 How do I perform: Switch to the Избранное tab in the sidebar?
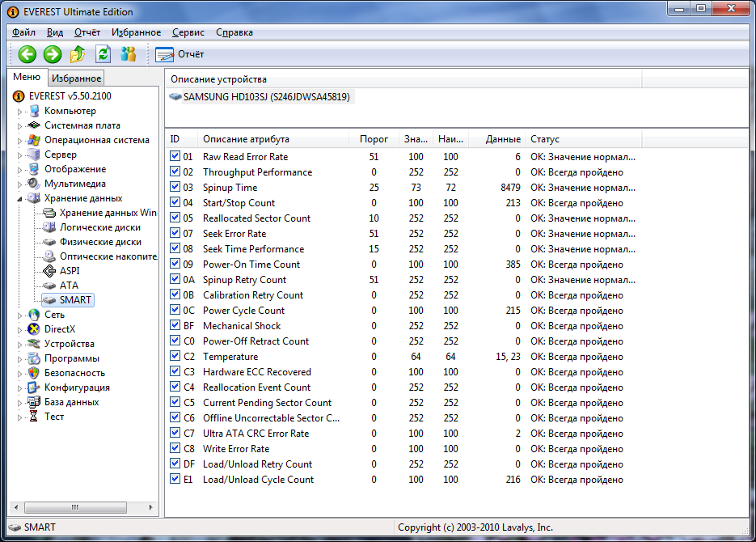tap(76, 78)
